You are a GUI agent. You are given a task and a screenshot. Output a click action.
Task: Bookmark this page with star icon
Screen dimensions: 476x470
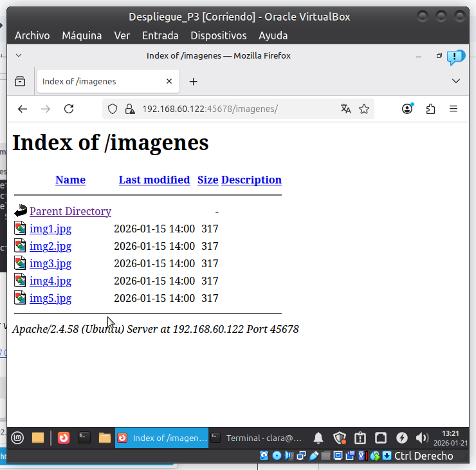pos(364,109)
